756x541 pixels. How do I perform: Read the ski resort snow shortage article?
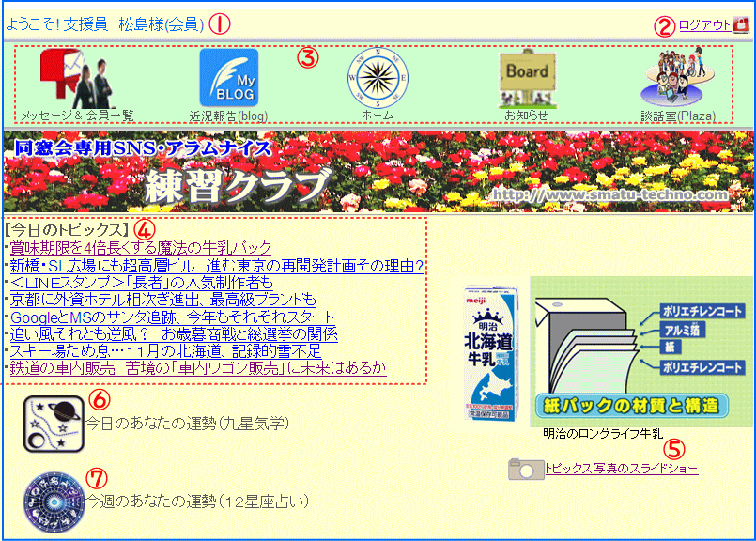(165, 351)
